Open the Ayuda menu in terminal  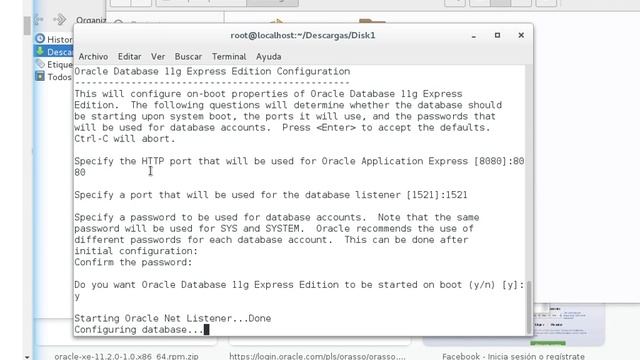[x=269, y=57]
